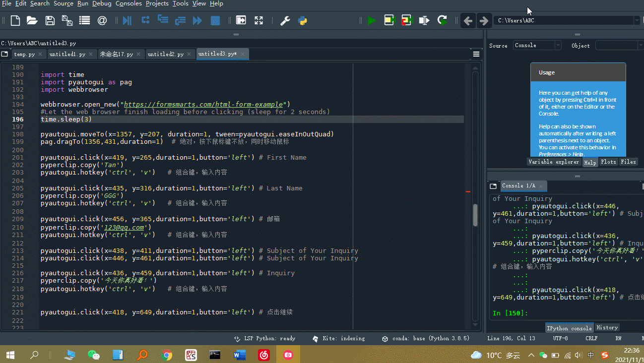The width and height of the screenshot is (644, 363).
Task: Click the debugger step-into icon
Action: 163,20
